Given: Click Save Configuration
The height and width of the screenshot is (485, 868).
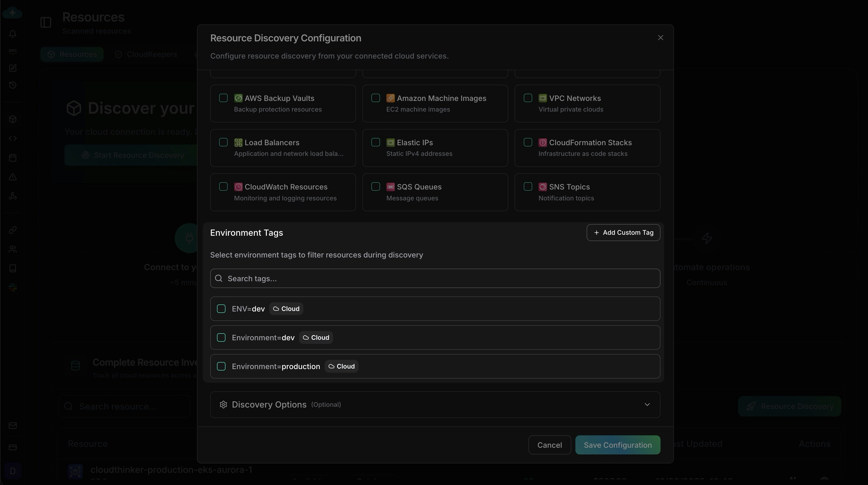Looking at the screenshot, I should tap(618, 445).
